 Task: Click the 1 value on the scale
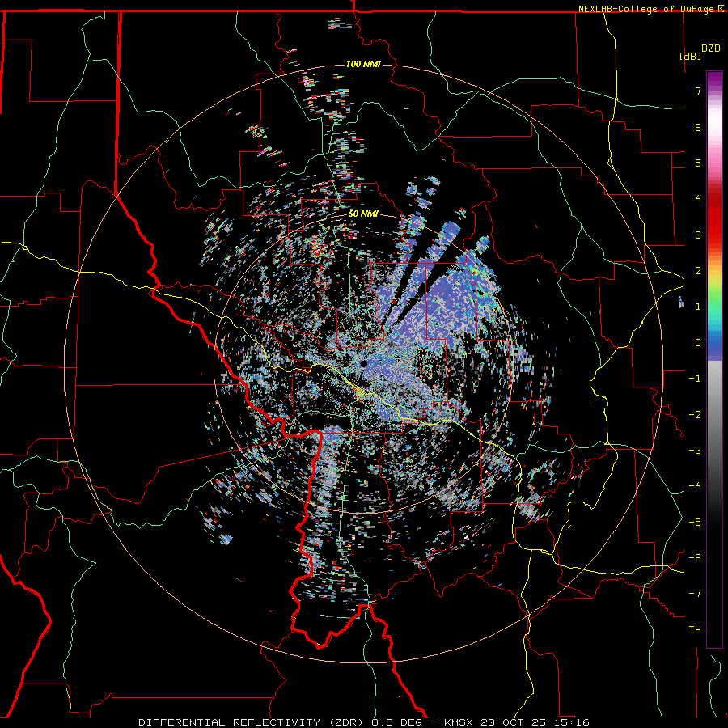coord(698,307)
